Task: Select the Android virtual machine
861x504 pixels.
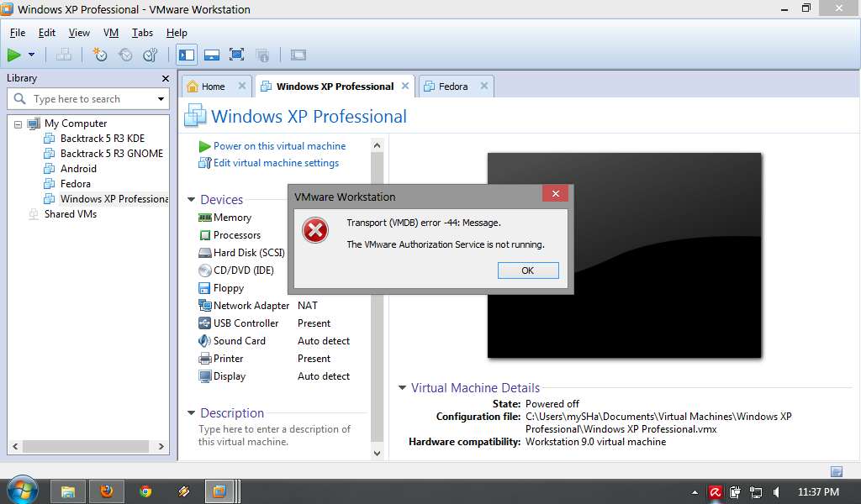Action: [x=78, y=169]
